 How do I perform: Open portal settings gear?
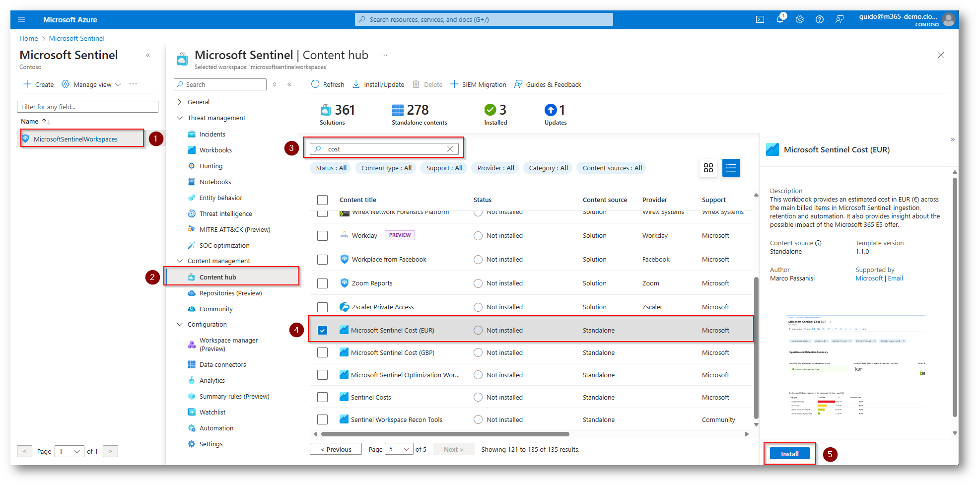800,19
